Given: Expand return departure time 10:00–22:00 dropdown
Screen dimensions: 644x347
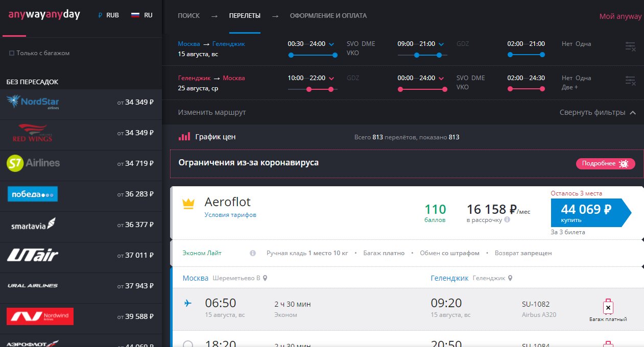Looking at the screenshot, I should [331, 79].
